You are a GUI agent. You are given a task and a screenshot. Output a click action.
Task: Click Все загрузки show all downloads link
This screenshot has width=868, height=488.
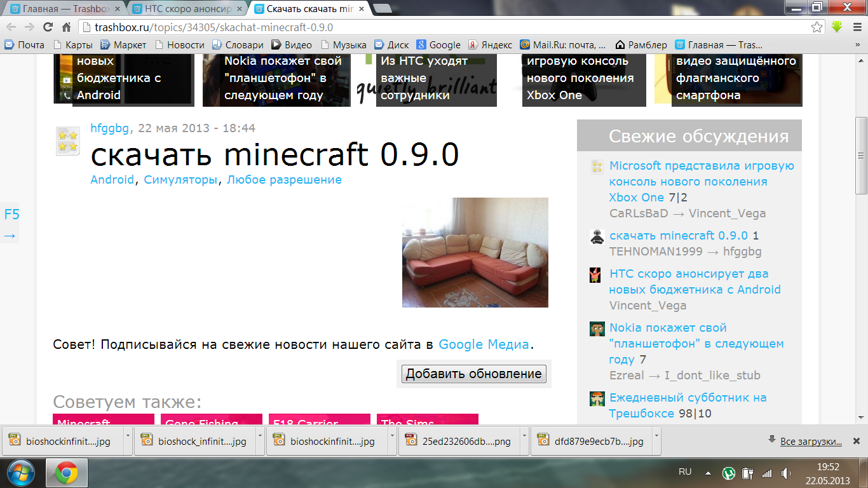point(811,442)
